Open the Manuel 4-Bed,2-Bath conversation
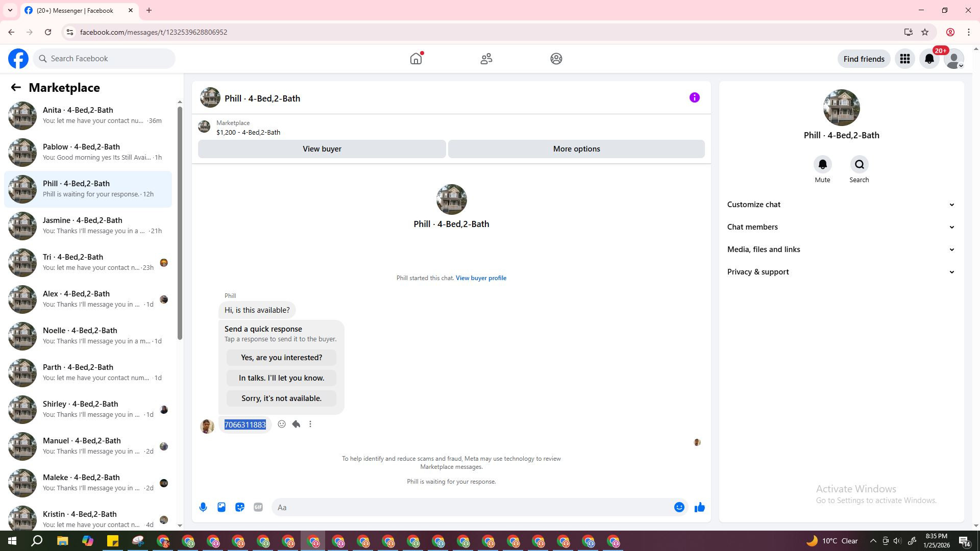The width and height of the screenshot is (980, 551). tap(88, 446)
